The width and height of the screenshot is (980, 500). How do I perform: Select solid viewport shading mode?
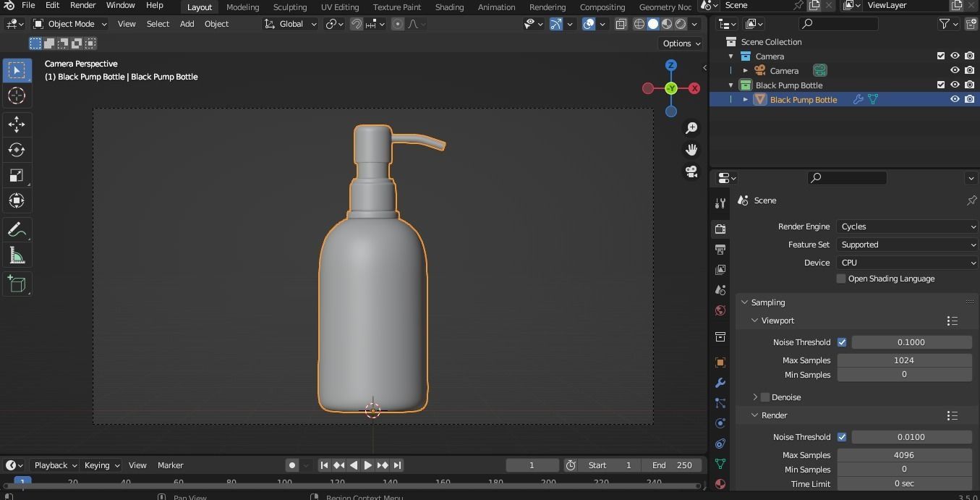click(653, 24)
